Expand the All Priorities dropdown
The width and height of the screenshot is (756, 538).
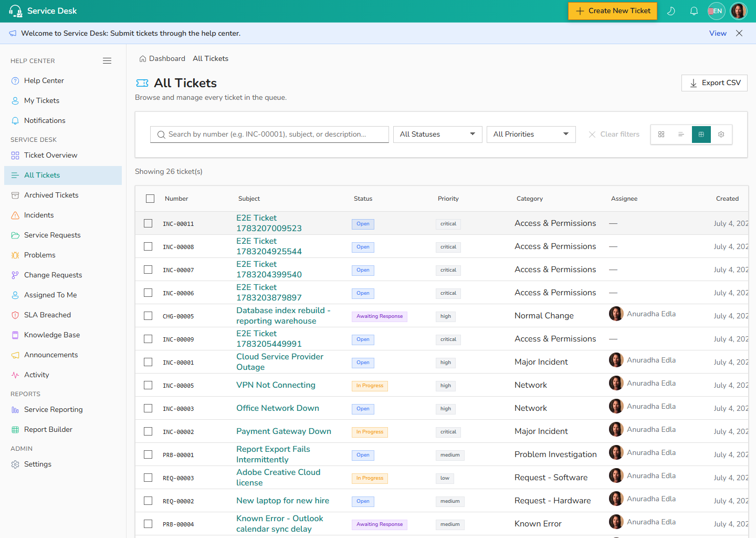[531, 134]
